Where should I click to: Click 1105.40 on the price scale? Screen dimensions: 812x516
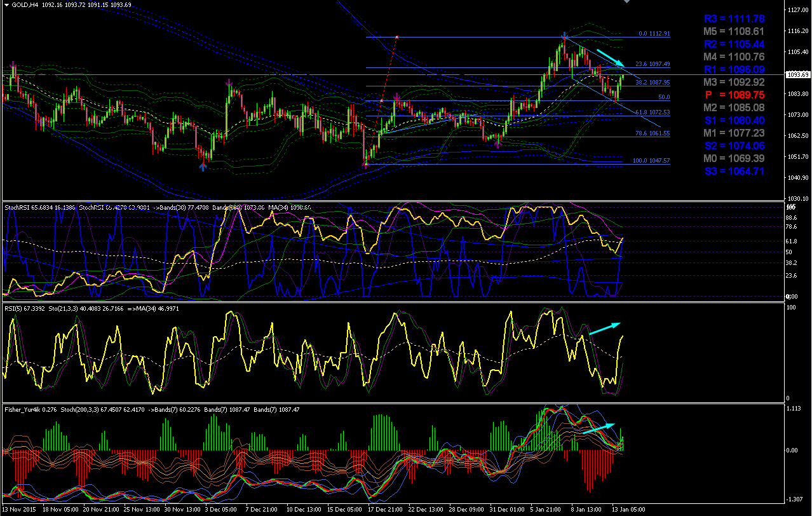tap(797, 52)
